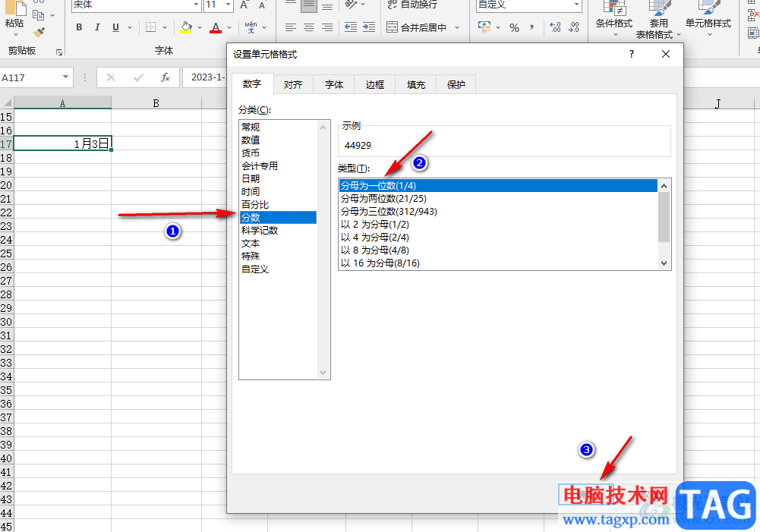Switch to 边框 tab in dialog
This screenshot has width=760, height=532.
pos(374,84)
